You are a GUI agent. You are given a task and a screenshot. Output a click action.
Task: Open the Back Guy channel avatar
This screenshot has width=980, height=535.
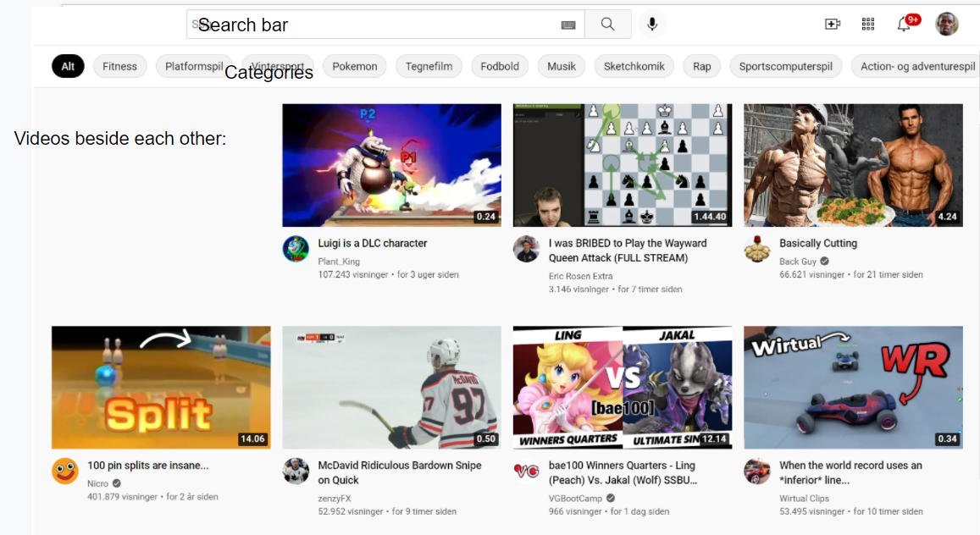[x=757, y=249]
